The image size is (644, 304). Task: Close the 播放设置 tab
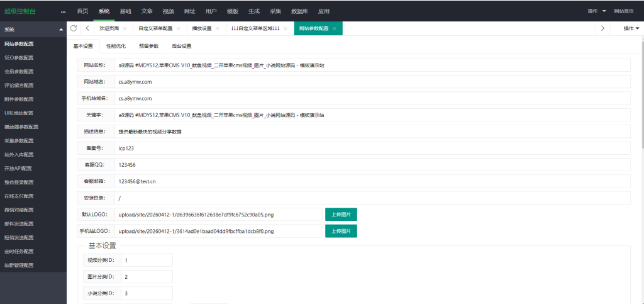pos(218,29)
